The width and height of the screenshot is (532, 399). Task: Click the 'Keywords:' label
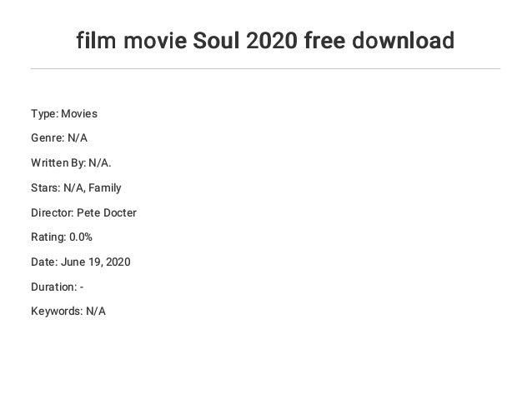57,312
